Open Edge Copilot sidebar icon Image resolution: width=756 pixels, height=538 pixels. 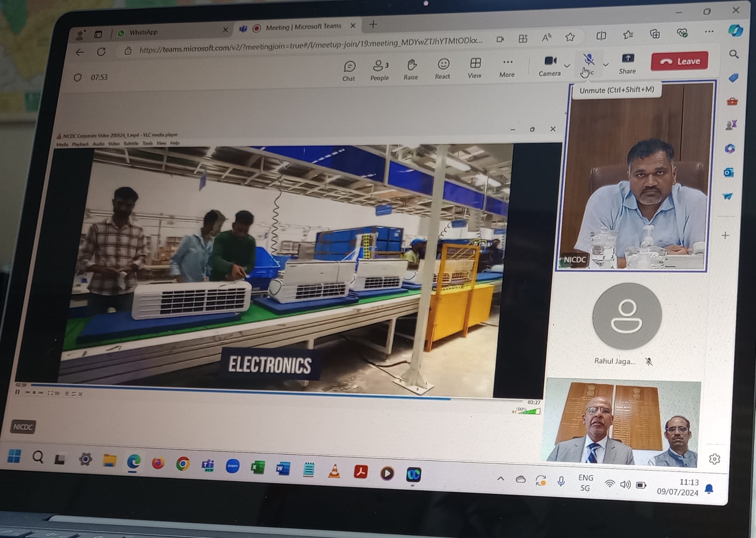pos(735,30)
